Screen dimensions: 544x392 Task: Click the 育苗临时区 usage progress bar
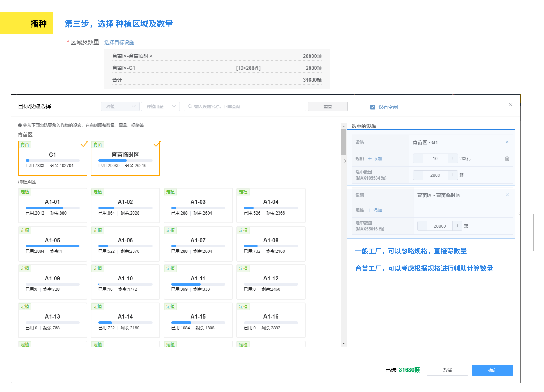125,160
